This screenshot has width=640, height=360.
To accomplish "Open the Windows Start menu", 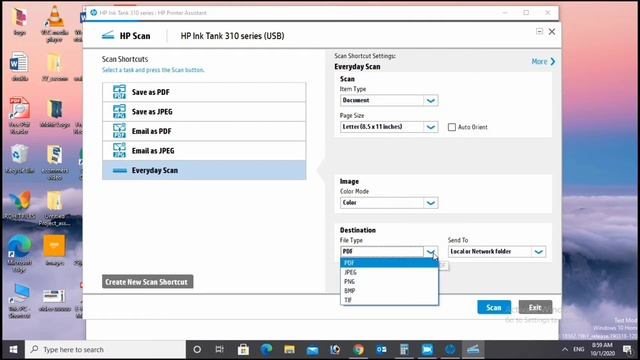I will tap(13, 350).
